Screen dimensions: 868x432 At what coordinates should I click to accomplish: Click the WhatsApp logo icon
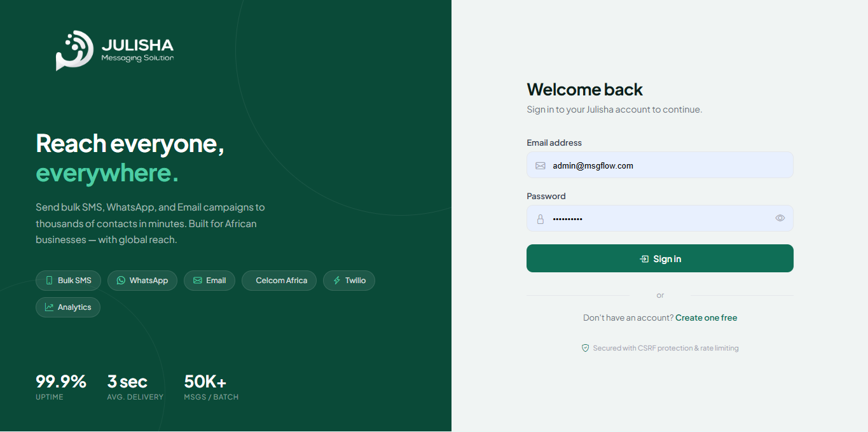121,281
